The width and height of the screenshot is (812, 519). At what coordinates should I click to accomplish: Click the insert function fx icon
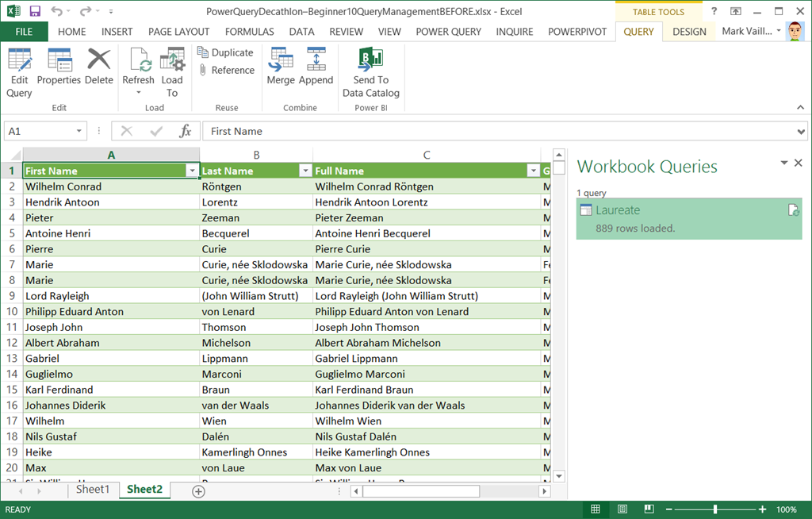(x=185, y=131)
